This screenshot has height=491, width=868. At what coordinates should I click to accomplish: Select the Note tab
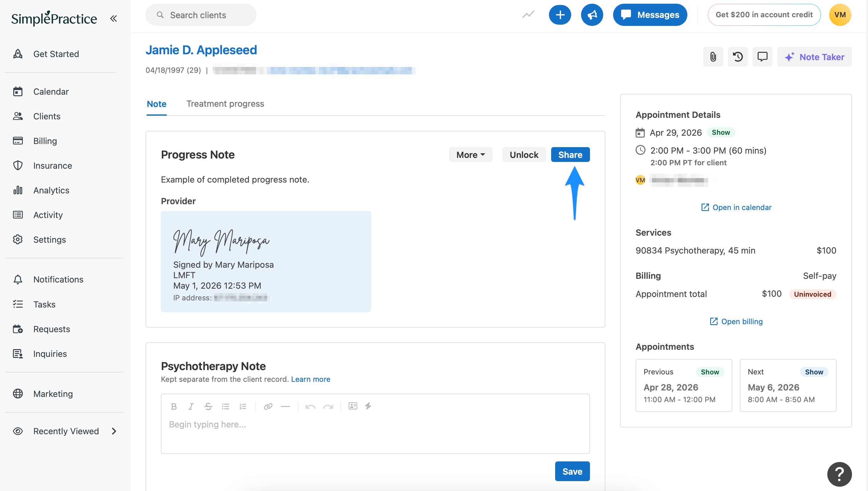156,104
